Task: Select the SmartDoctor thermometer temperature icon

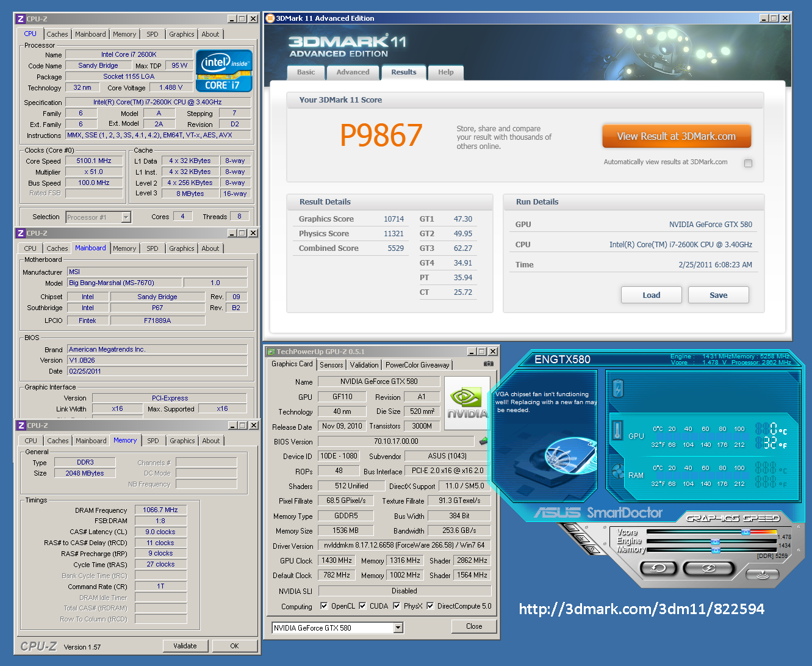Action: tap(617, 430)
